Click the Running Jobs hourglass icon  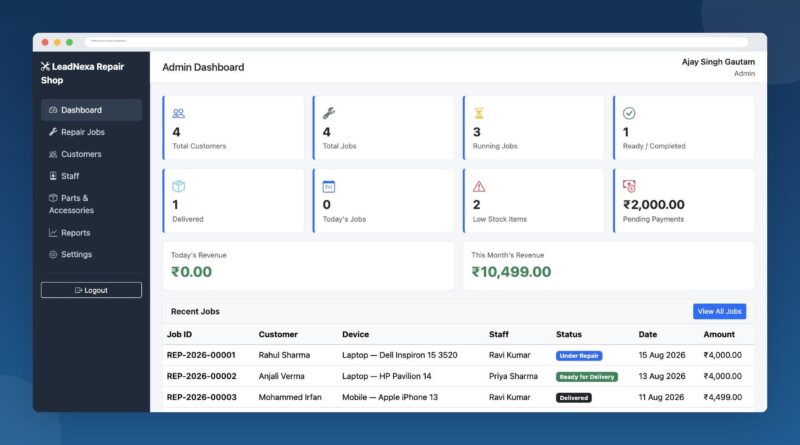coord(479,113)
